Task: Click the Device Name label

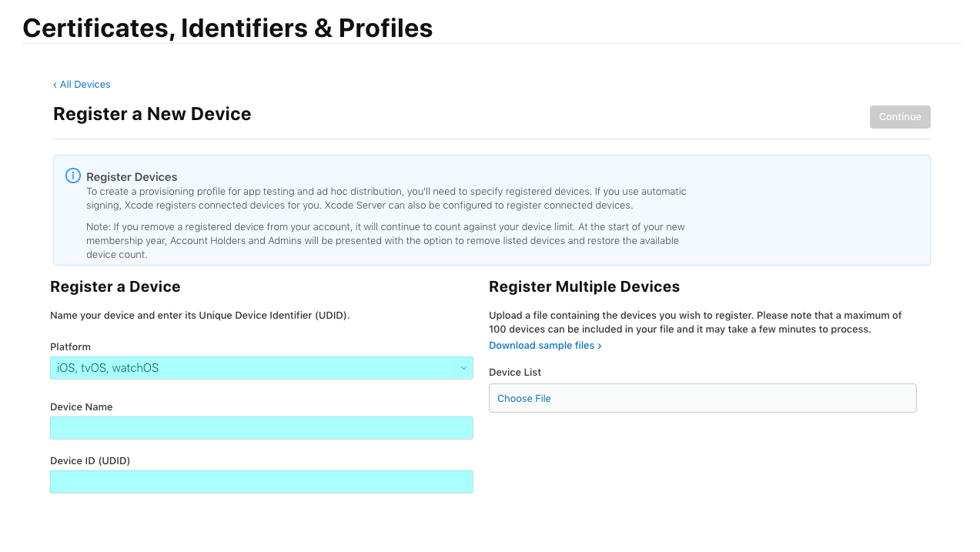Action: pos(81,407)
